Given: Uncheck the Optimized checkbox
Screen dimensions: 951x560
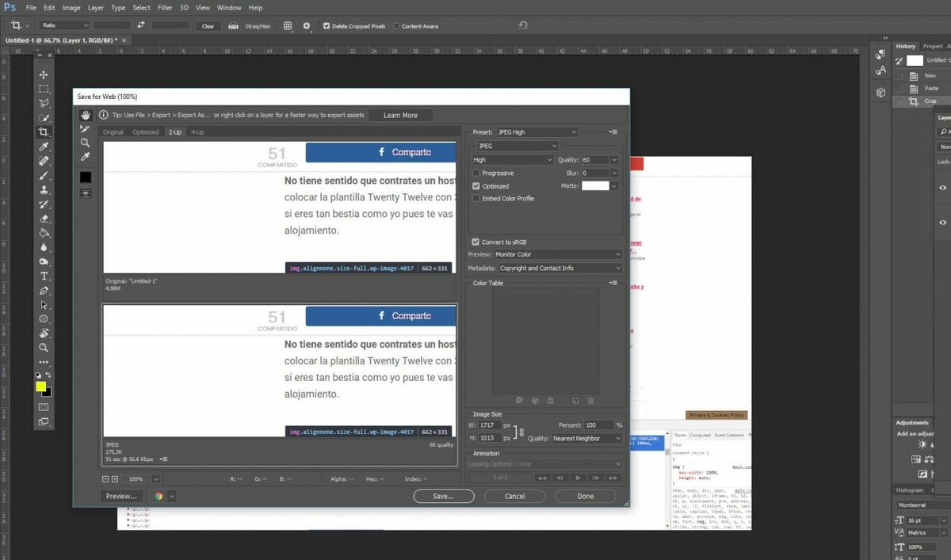Looking at the screenshot, I should click(x=475, y=186).
